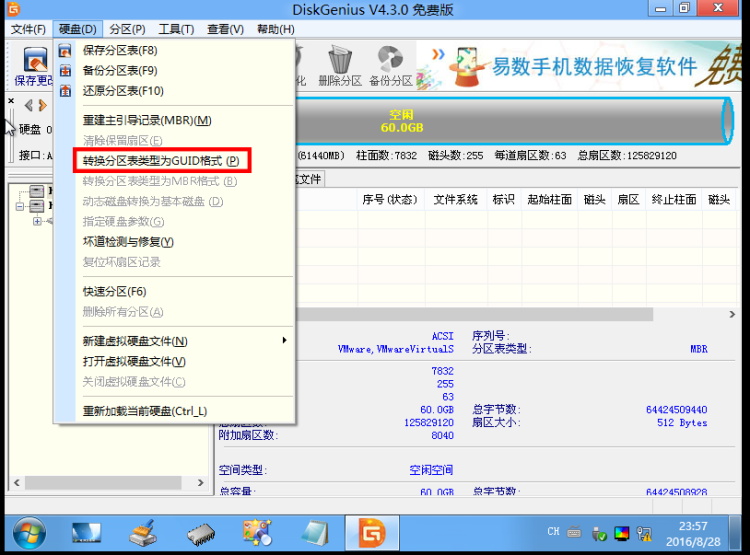Screen dimensions: 750x555
Task: Click left panel scroll-right arrow
Action: 200,482
